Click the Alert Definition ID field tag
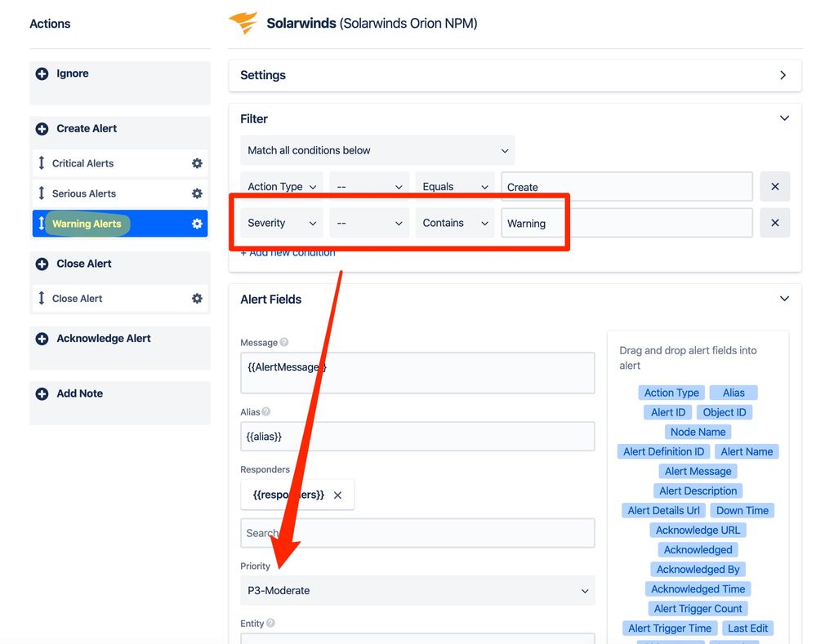The width and height of the screenshot is (816, 644). tap(663, 452)
